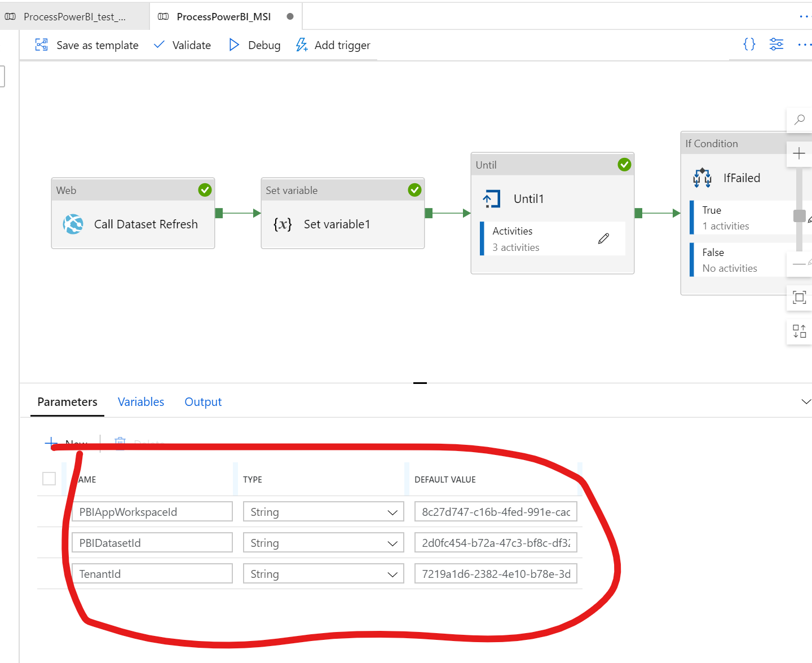Adjust the canvas zoom slider handle

tap(800, 215)
